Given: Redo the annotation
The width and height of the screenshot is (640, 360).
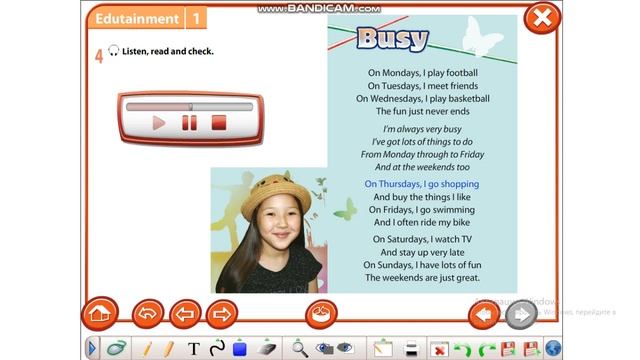Looking at the screenshot, I should (x=486, y=349).
